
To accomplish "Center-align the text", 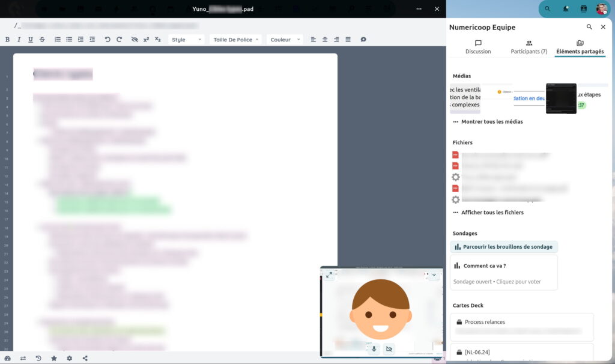I will pos(325,40).
